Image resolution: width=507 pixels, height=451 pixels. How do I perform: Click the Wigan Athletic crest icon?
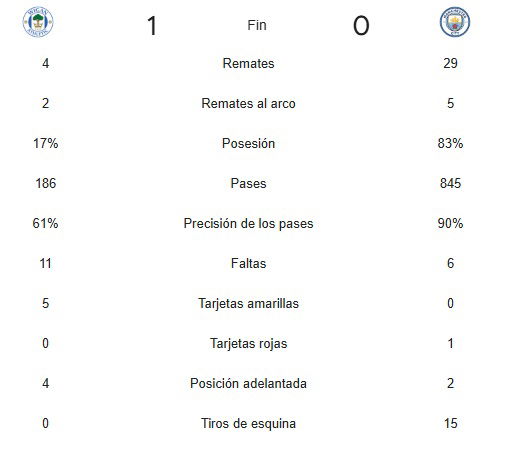(38, 22)
